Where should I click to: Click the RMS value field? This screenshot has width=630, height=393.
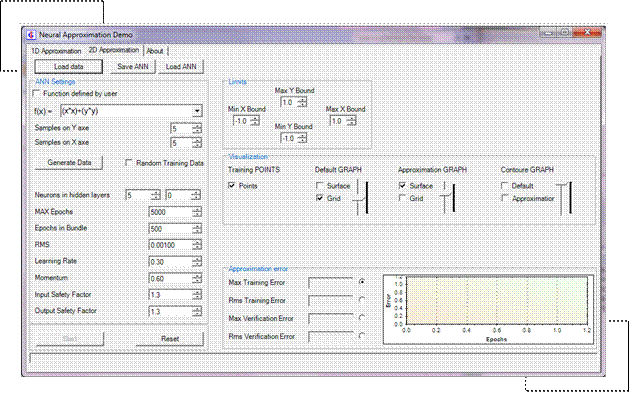click(171, 245)
